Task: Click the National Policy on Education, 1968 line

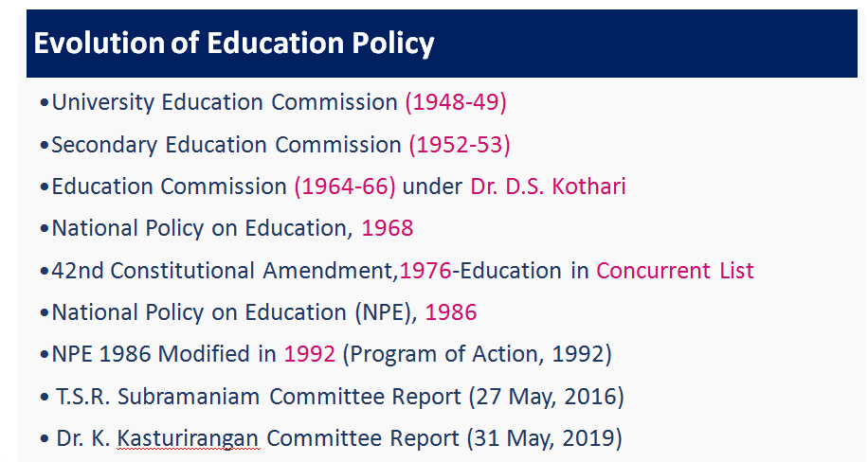Action: (227, 228)
